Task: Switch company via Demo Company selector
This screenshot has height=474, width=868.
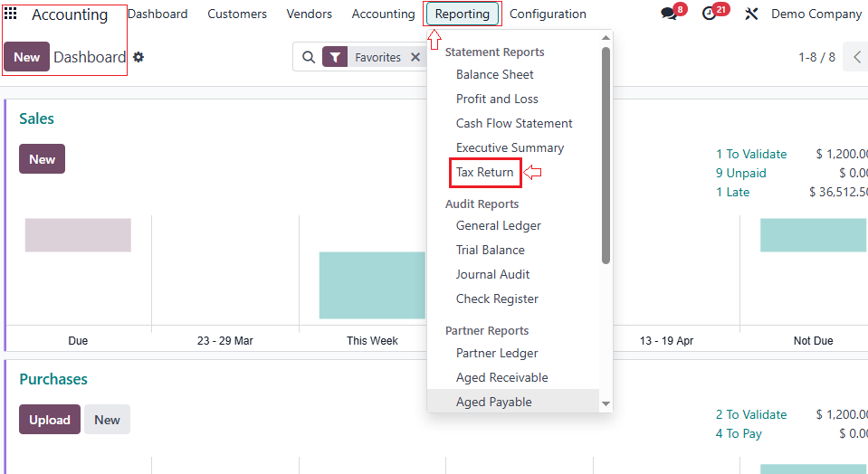Action: [x=816, y=14]
